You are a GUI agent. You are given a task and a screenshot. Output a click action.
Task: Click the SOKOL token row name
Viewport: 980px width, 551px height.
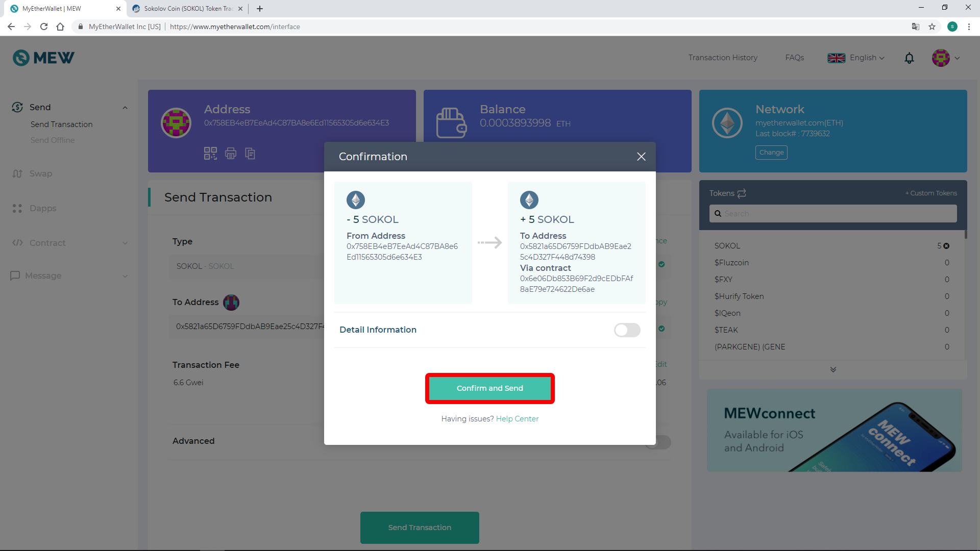coord(727,246)
